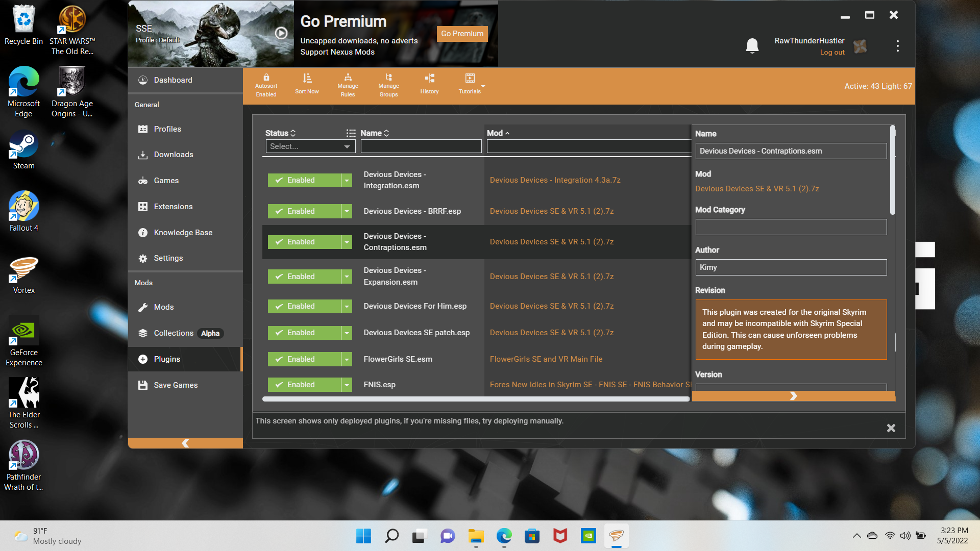Open status dropdown arrow for Integration.esm
Screen dimensions: 980x551
(x=347, y=180)
